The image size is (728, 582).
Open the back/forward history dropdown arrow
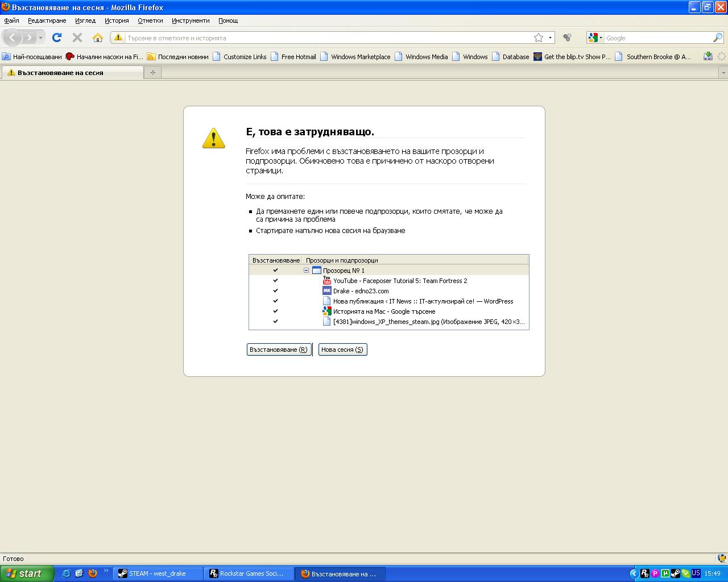pos(40,38)
